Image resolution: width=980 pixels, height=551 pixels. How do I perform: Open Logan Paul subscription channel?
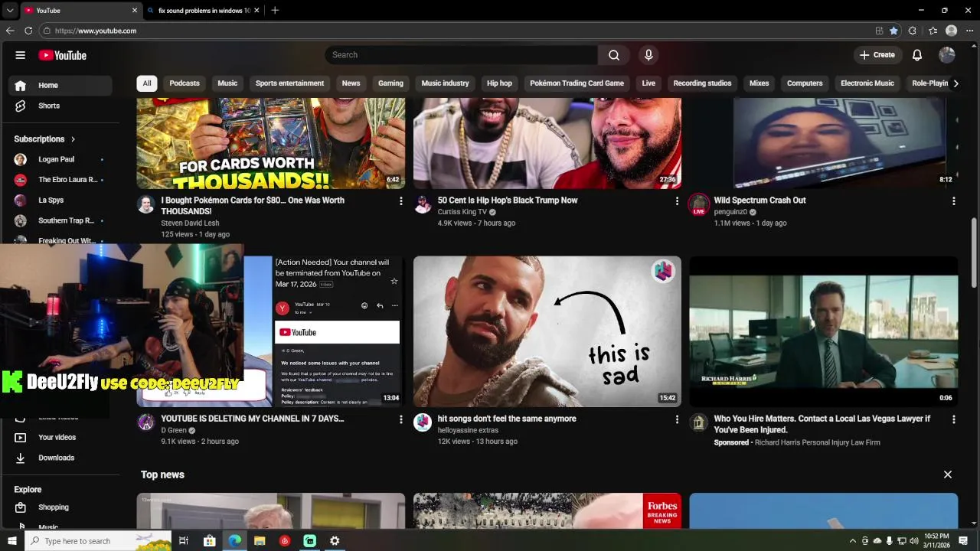[58, 159]
